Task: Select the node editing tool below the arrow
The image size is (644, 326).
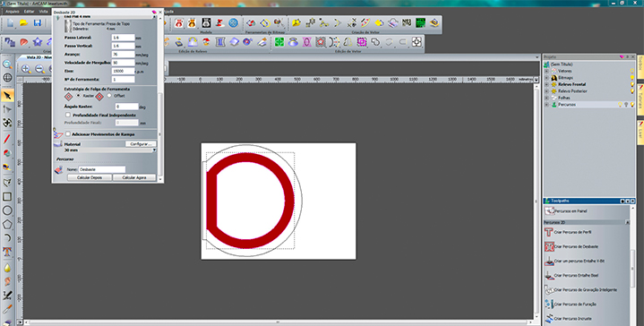Action: pyautogui.click(x=7, y=109)
